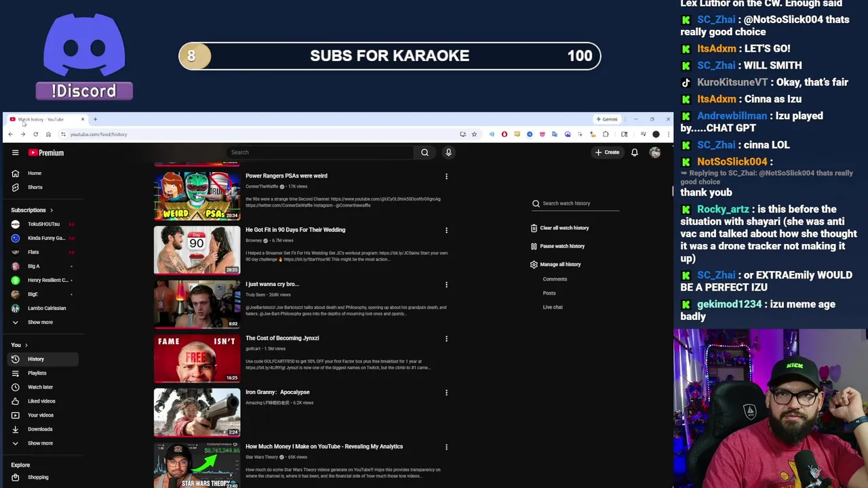868x488 pixels.
Task: Click Pause watch history
Action: point(557,246)
